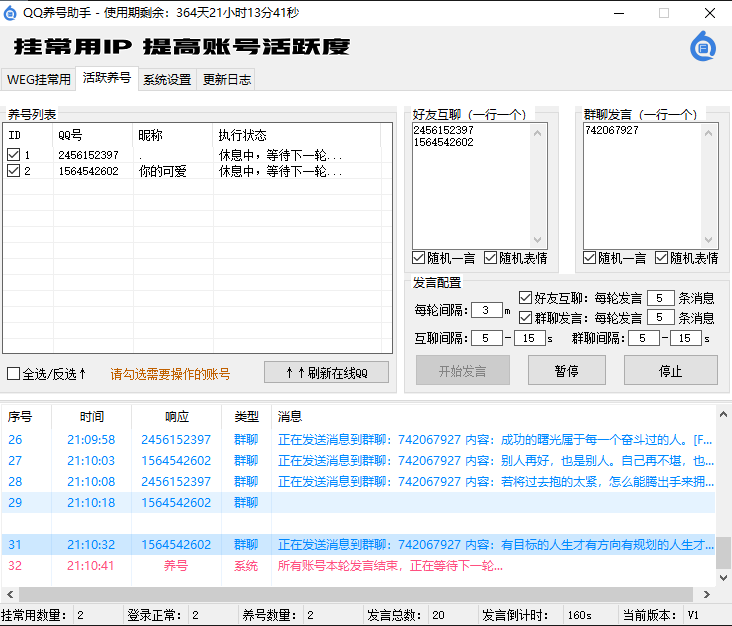Viewport: 732px width, 626px height.
Task: Check the 全选/反选 checkbox
Action: (13, 373)
